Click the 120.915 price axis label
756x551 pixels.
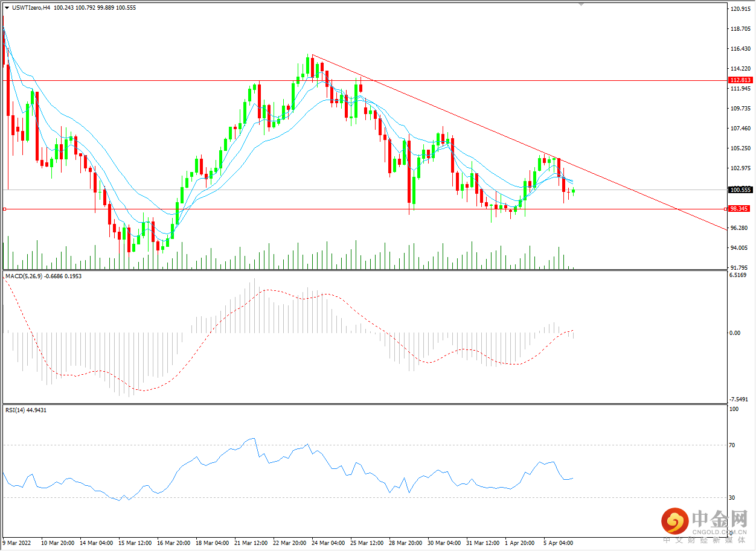[740, 9]
